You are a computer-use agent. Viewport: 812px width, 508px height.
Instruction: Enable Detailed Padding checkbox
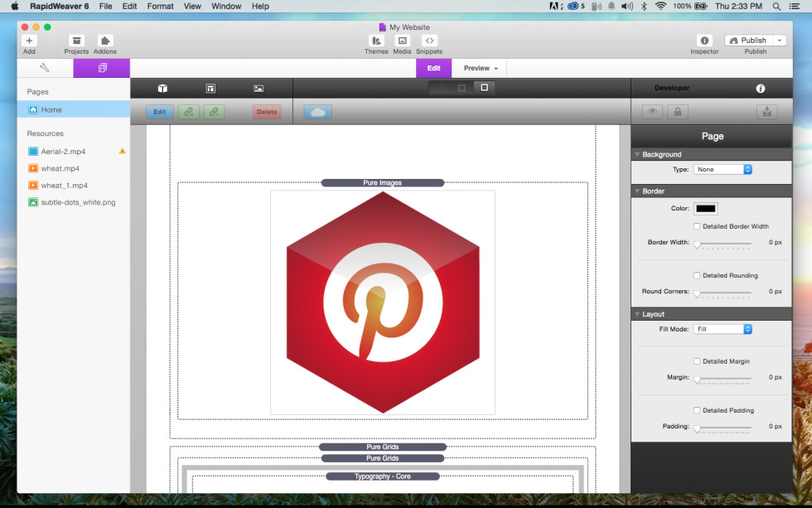tap(697, 411)
